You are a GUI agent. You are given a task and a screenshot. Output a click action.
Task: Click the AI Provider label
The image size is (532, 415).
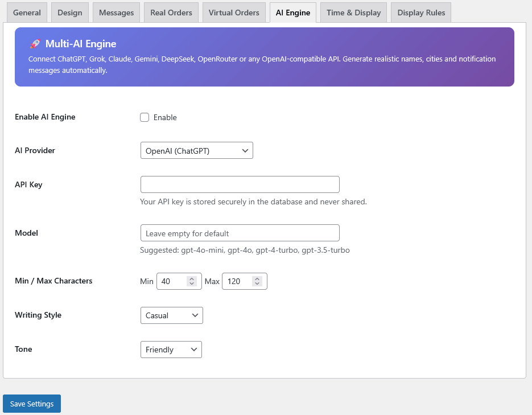pyautogui.click(x=35, y=150)
